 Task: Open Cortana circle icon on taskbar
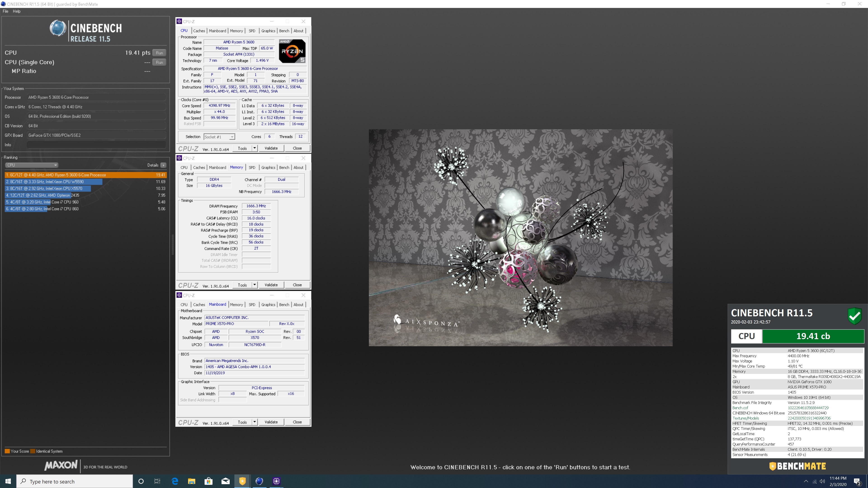tap(141, 481)
